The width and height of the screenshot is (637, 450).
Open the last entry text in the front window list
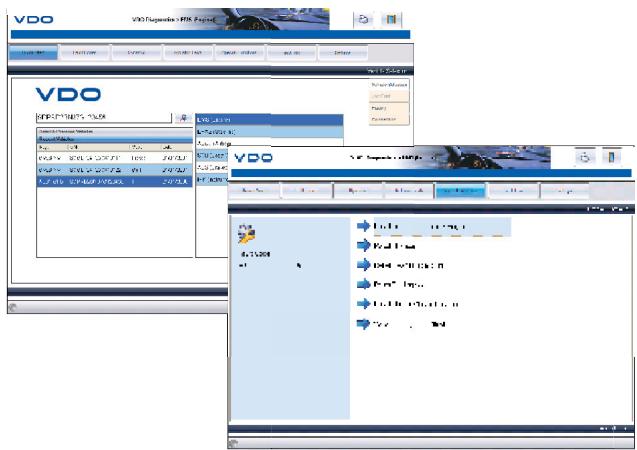click(409, 324)
